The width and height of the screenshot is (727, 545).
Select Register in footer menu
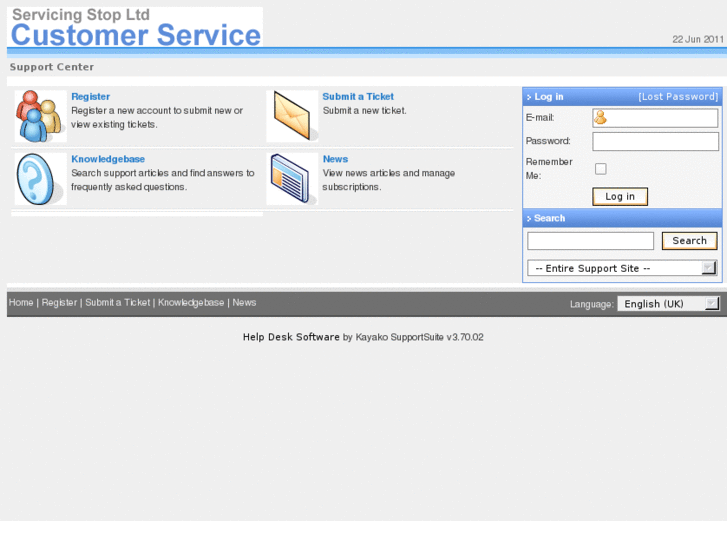tap(59, 302)
